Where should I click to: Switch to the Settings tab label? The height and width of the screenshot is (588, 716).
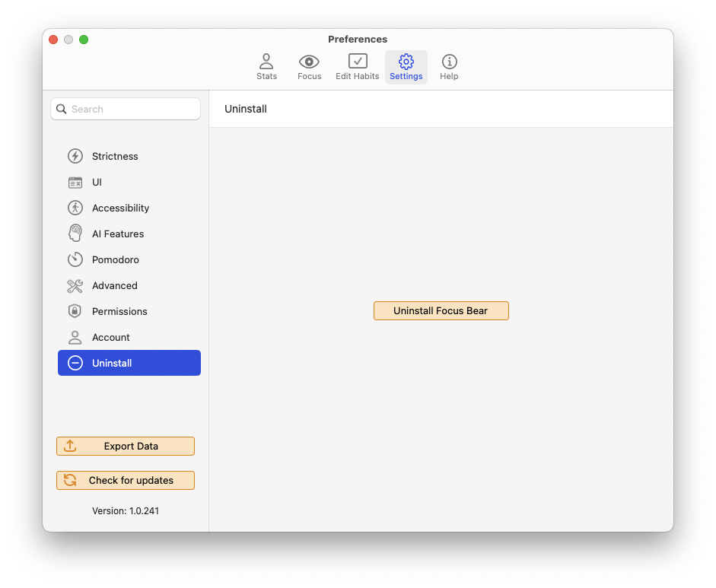[406, 76]
